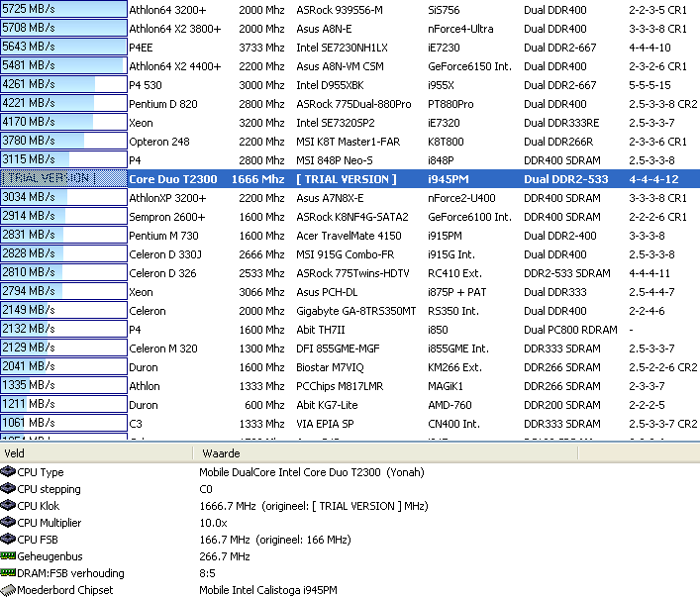Click the Geheugenbus memory module icon
The width and height of the screenshot is (700, 598).
click(8, 555)
